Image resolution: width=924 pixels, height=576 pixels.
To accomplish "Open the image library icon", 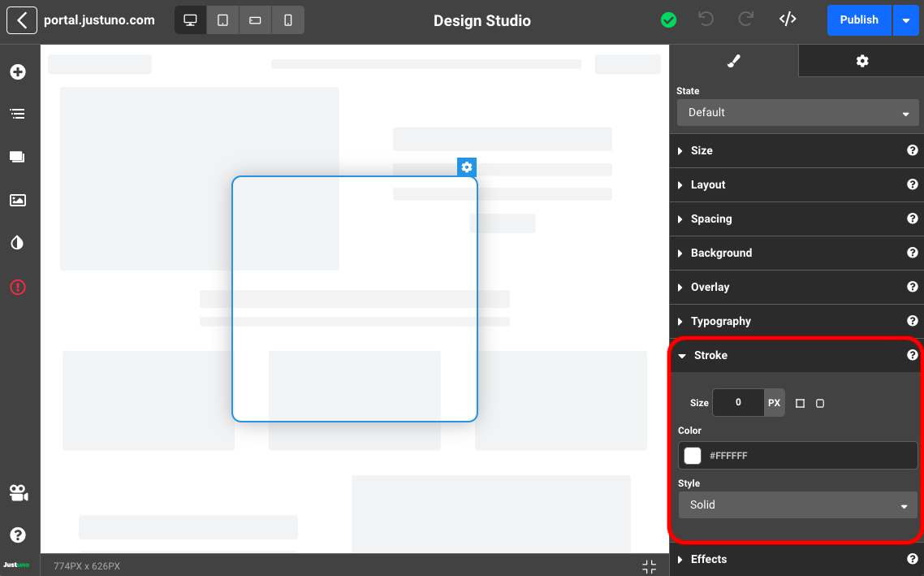I will tap(17, 200).
